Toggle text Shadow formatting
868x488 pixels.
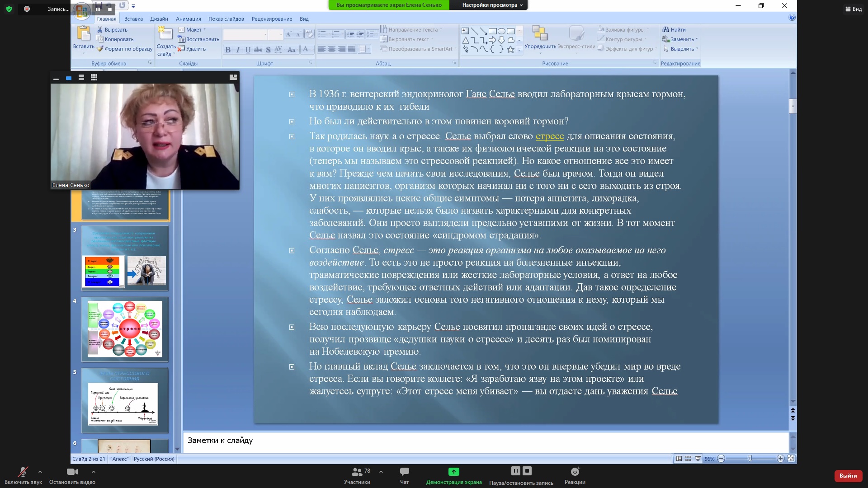268,50
